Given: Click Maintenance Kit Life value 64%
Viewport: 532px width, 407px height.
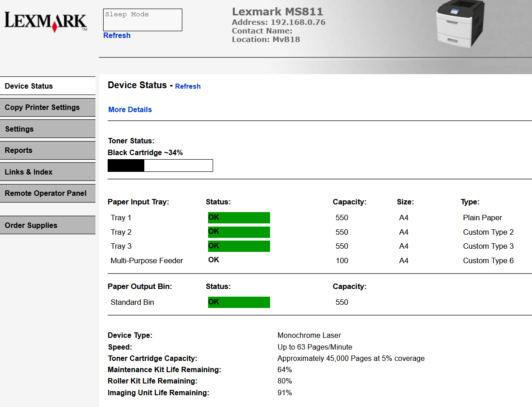Looking at the screenshot, I should (285, 370).
